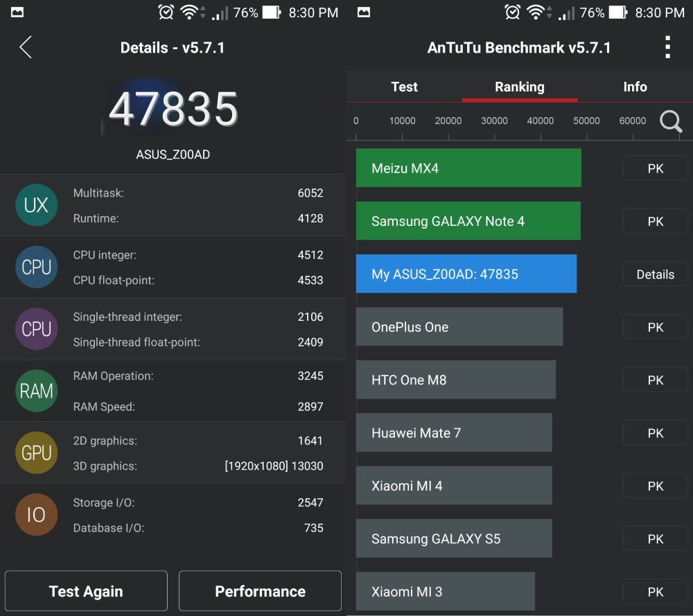Tap the 50000 axis label

[586, 121]
